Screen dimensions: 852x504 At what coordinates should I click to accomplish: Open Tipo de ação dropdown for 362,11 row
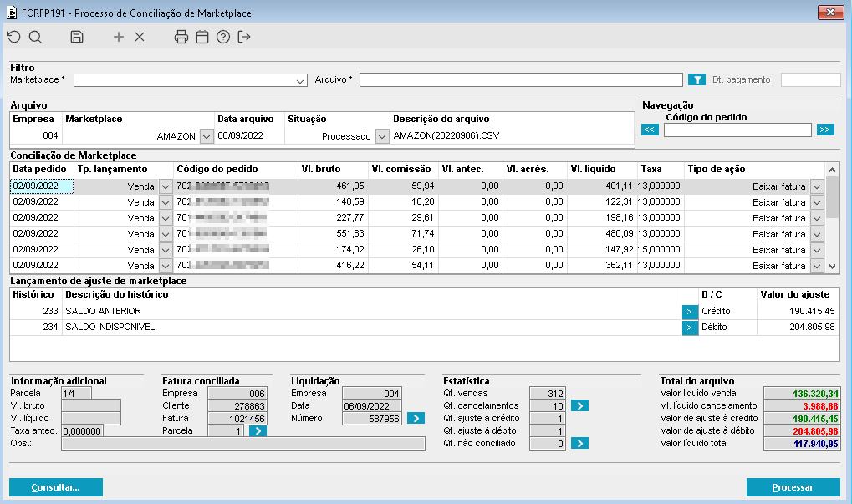[817, 266]
